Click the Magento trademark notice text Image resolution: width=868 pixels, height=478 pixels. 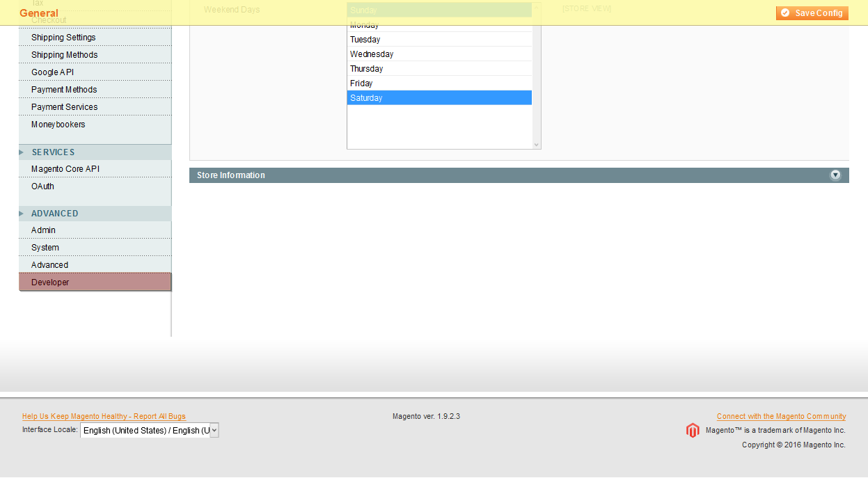[775, 431]
